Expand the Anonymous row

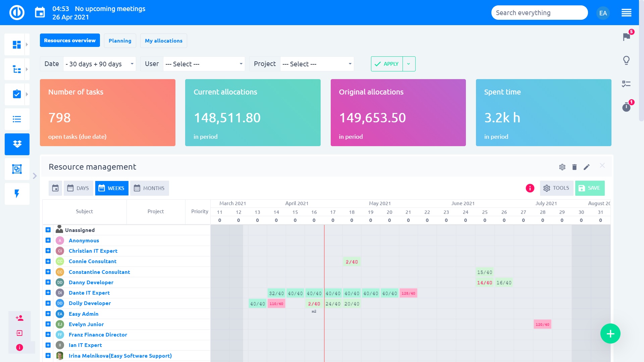point(48,240)
